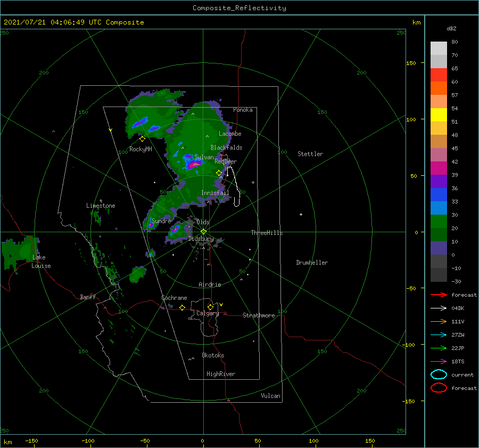
Task: Click the Strathmore town label
Action: click(x=259, y=315)
